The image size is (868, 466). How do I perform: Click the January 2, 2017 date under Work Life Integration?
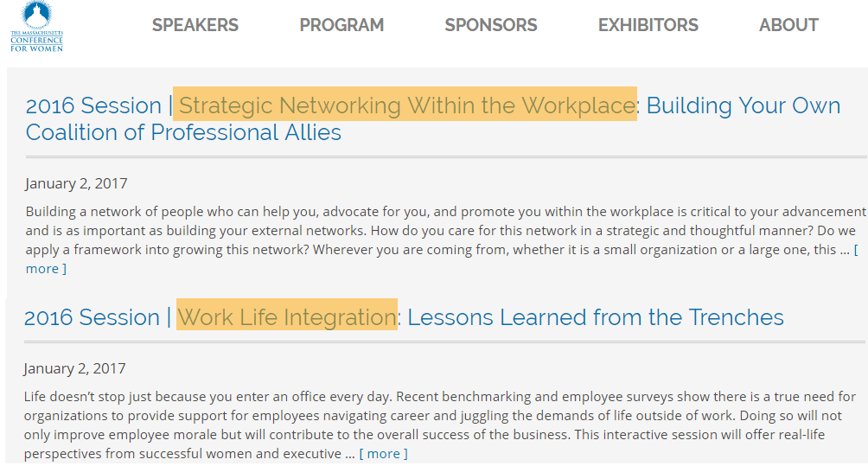74,368
